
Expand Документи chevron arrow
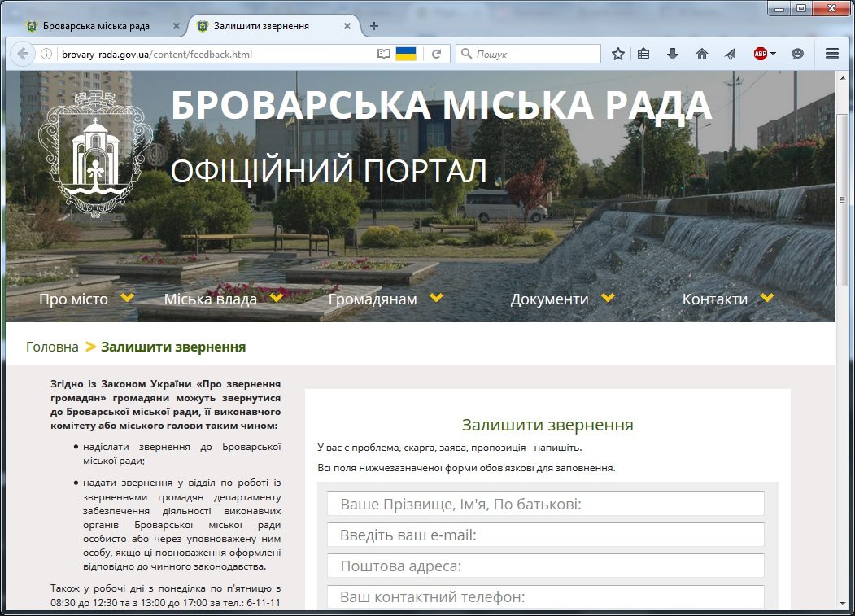click(x=608, y=297)
